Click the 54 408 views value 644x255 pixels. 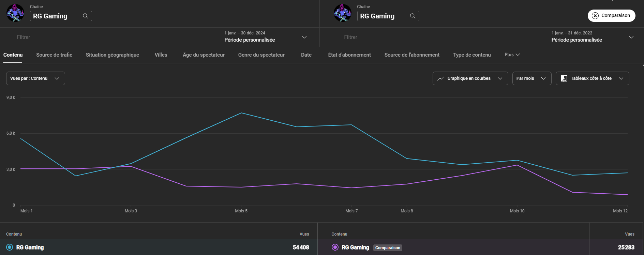301,247
